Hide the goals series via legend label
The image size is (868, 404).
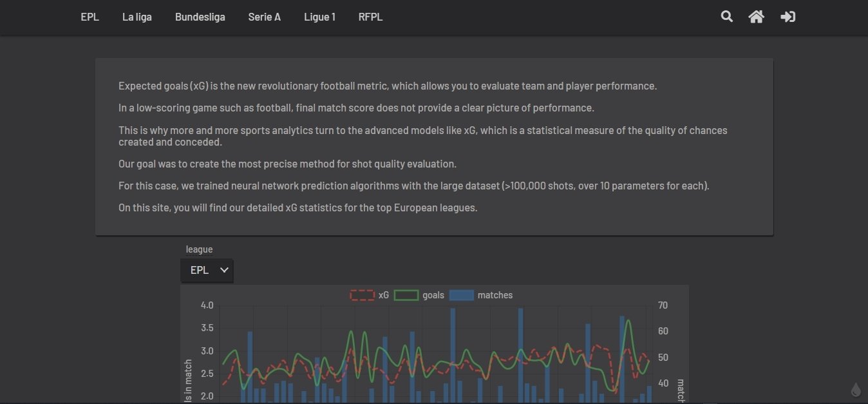pos(433,295)
